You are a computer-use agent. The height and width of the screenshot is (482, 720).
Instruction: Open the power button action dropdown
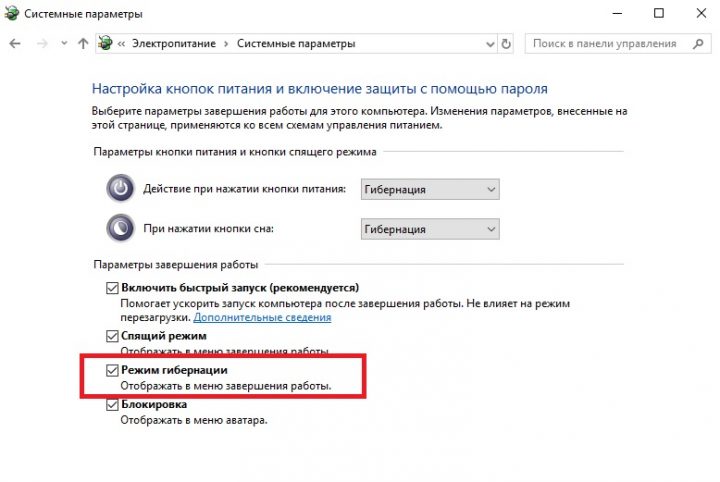coord(429,189)
